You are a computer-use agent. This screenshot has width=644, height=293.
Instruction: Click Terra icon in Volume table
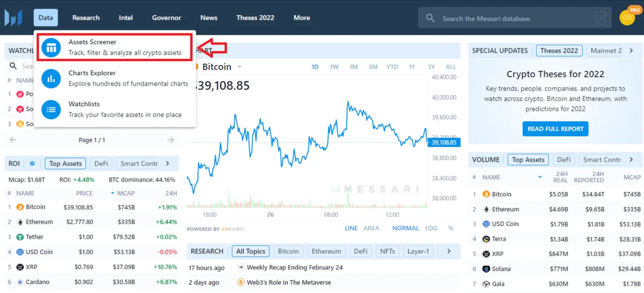click(486, 239)
